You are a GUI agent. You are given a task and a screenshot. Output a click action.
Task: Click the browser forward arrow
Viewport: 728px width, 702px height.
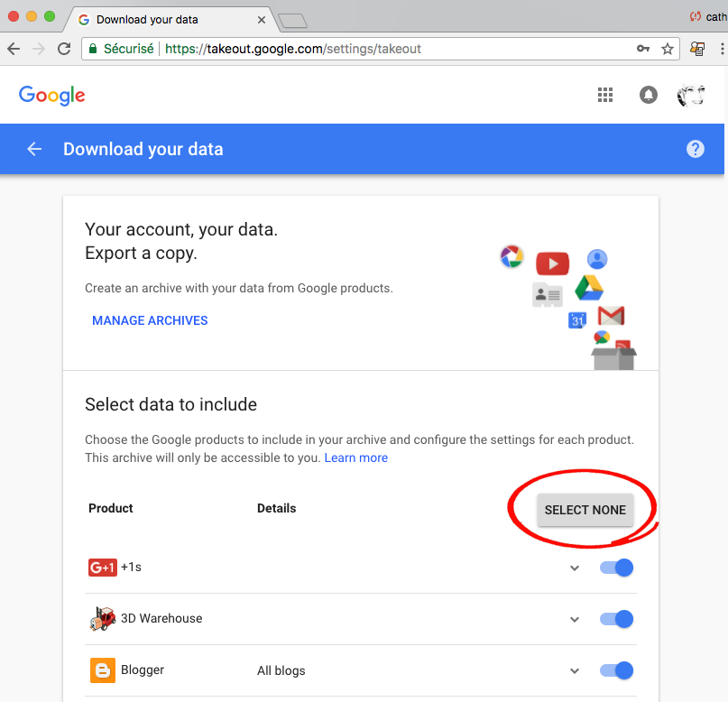pos(39,49)
